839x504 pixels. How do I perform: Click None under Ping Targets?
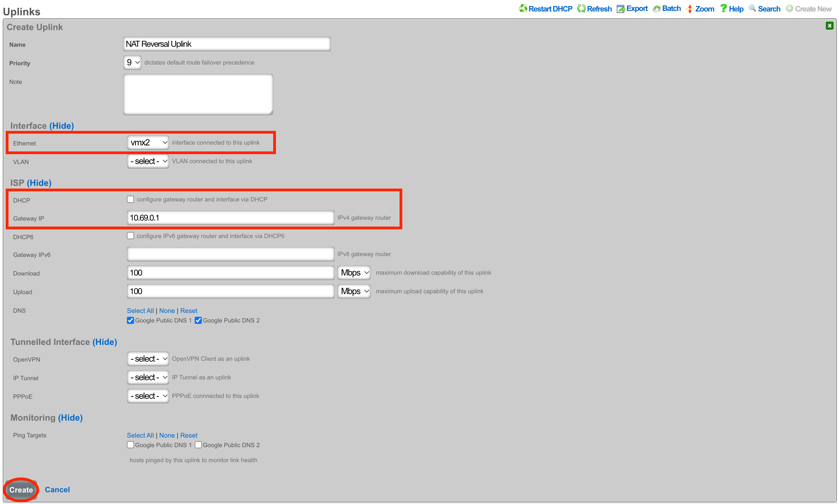pyautogui.click(x=167, y=435)
